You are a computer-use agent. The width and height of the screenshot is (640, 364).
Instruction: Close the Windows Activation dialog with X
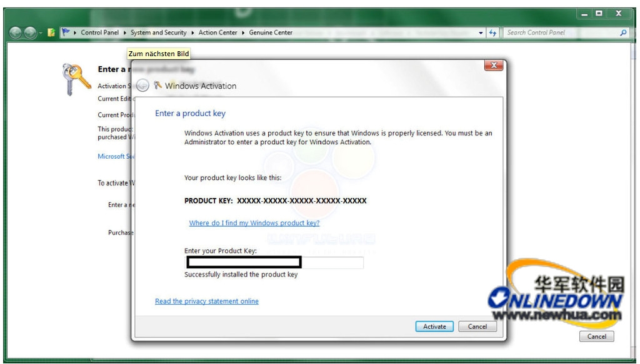tap(494, 65)
